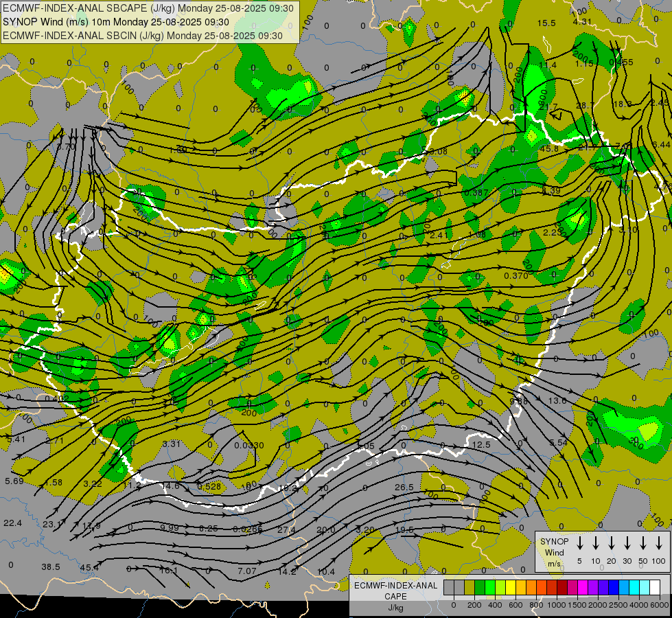This screenshot has width=672, height=618.
Task: Click the map value 6.44
Action: [x=661, y=144]
